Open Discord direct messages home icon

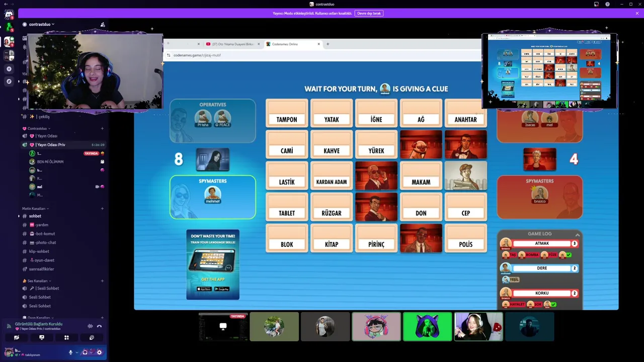pos(9,15)
